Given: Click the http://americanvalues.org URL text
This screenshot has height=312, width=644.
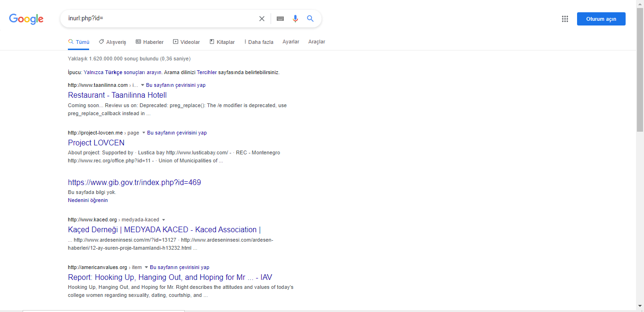Looking at the screenshot, I should 98,267.
